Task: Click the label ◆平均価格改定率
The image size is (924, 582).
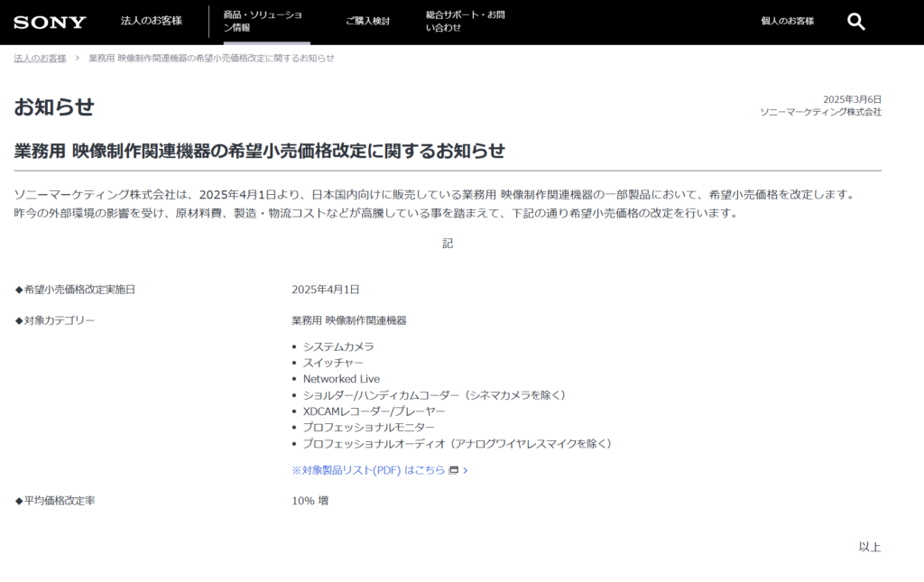Action: (x=54, y=501)
